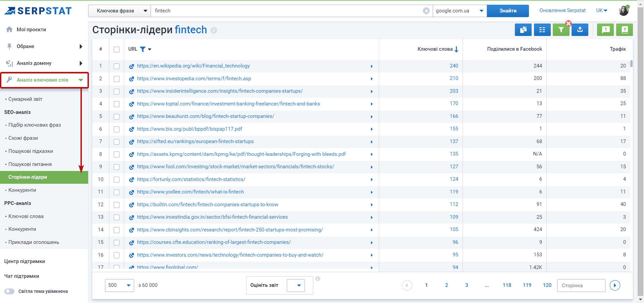
Task: Check the insiderintelligence row checkbox
Action: [116, 91]
